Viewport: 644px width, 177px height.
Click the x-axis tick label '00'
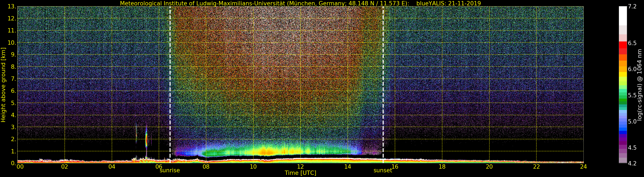(x=20, y=166)
